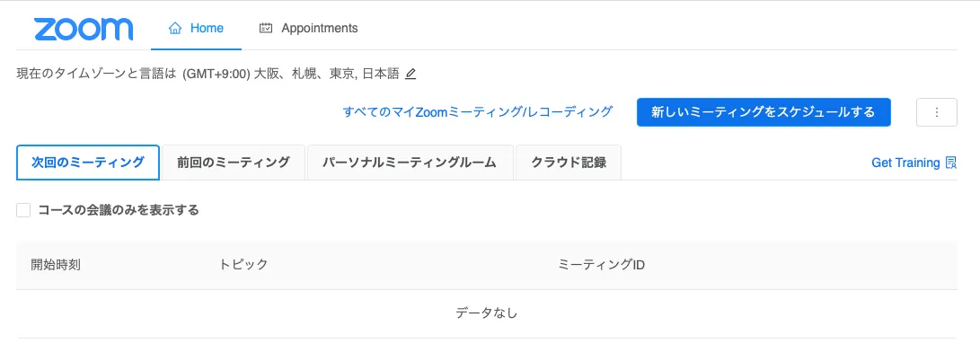Click the timezone and language text

tap(207, 74)
